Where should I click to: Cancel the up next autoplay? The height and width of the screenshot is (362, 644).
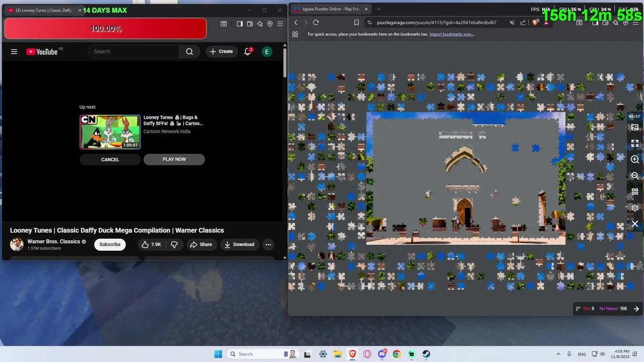110,159
